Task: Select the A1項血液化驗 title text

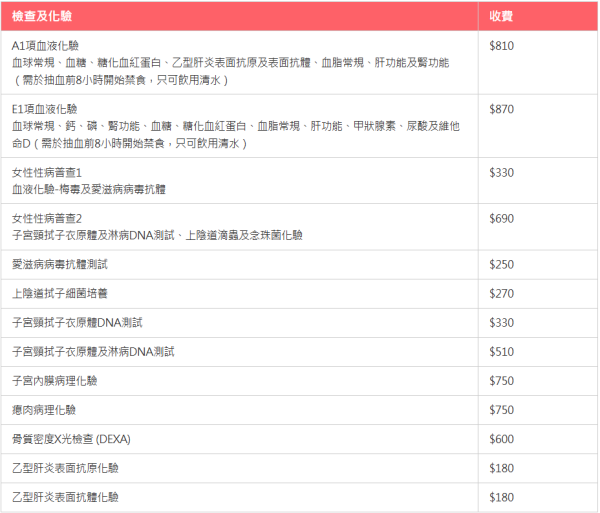Action: (45, 46)
